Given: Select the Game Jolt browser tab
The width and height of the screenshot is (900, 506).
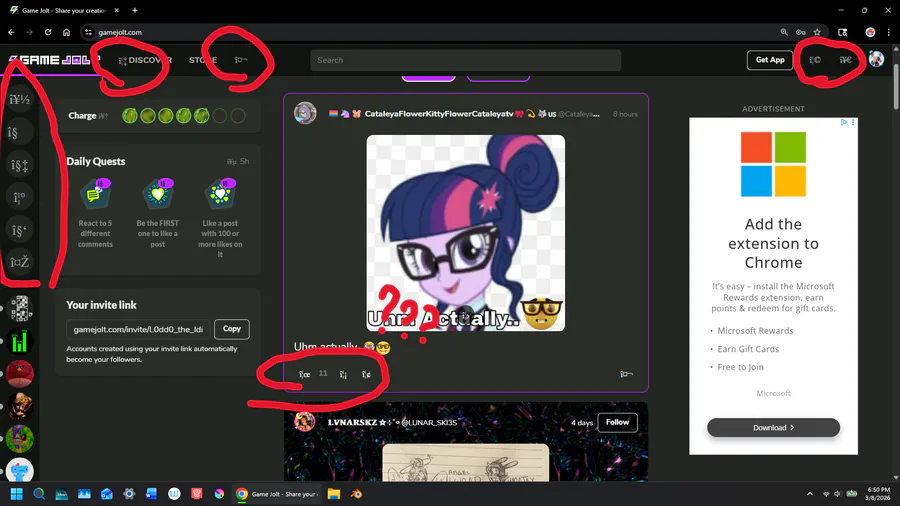Looking at the screenshot, I should point(64,10).
